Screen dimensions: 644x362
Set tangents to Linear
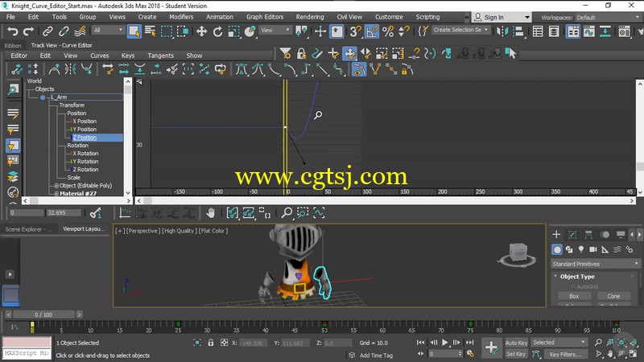tap(322, 70)
